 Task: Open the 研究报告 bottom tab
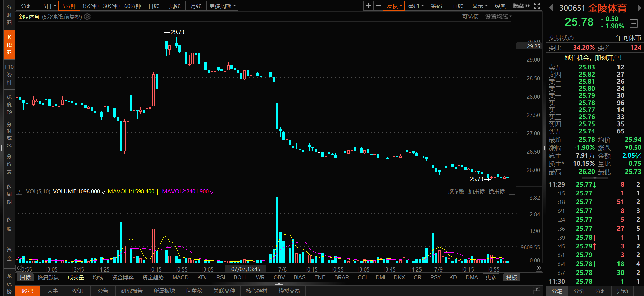(x=132, y=291)
